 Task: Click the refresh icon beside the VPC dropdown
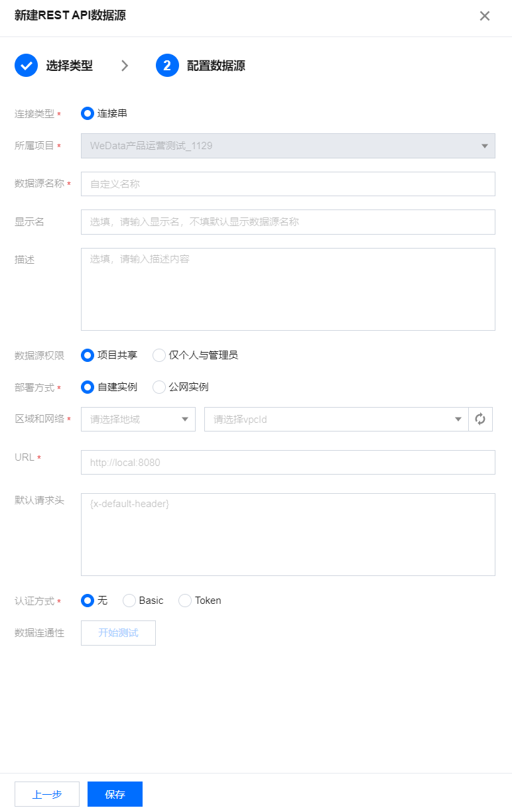(x=481, y=420)
